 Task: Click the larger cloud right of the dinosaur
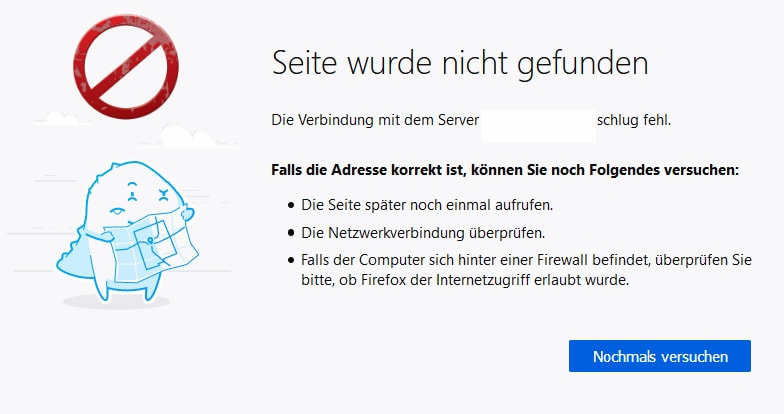click(188, 136)
